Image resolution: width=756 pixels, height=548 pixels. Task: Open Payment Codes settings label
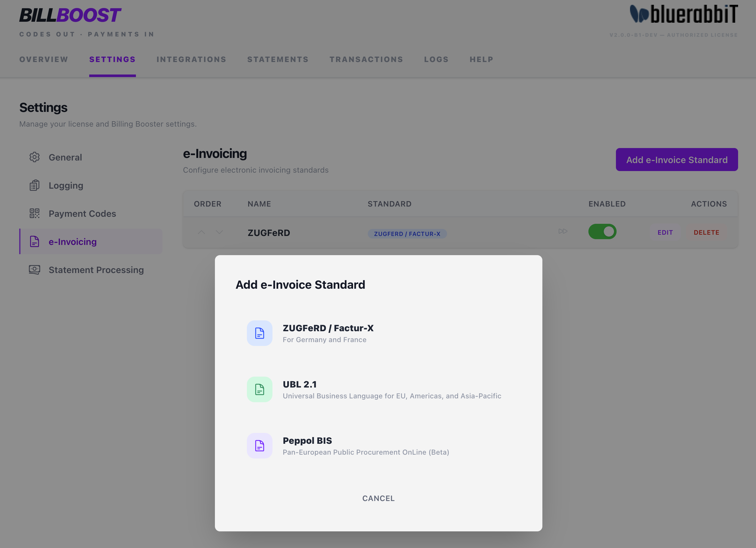[x=82, y=214]
